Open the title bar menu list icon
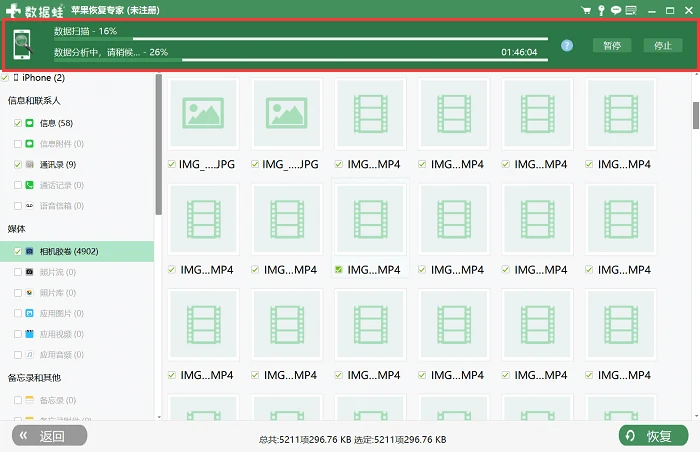This screenshot has width=700, height=452. click(631, 10)
